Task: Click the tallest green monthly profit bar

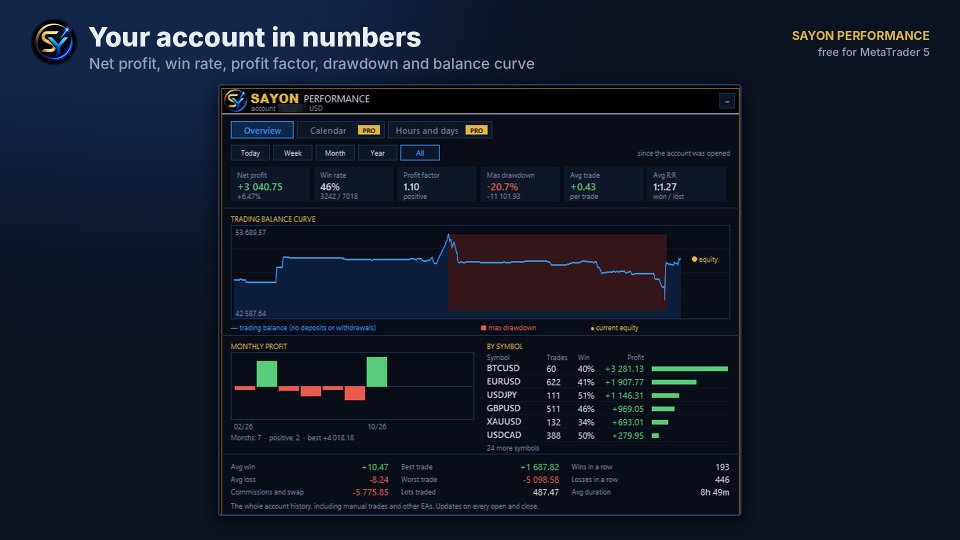Action: 377,372
